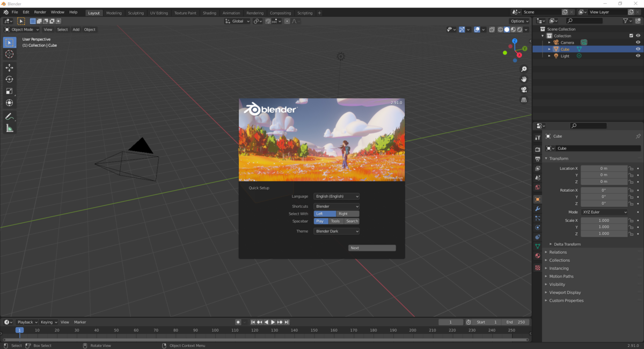Click the pan view hand icon
Screen dimensions: 644x349
click(524, 79)
